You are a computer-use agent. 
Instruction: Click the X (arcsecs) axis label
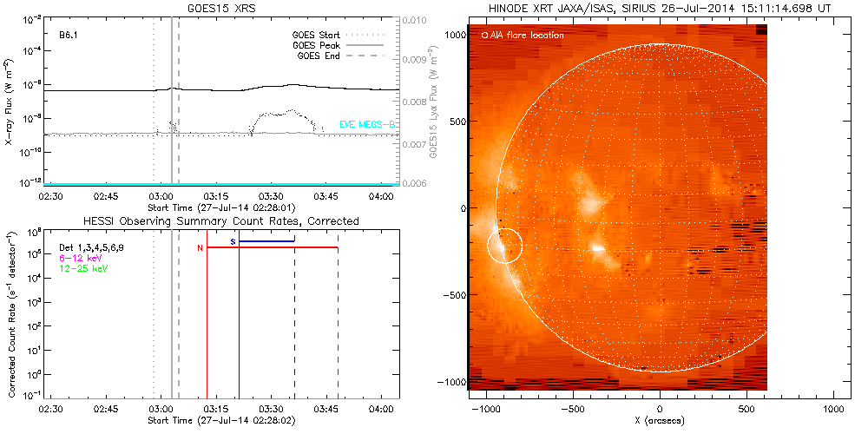pos(661,421)
